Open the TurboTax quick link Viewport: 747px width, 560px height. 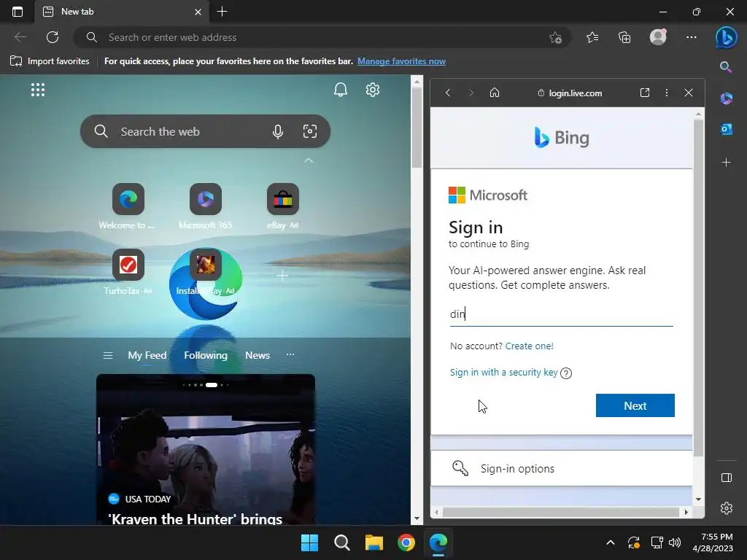[x=128, y=272]
